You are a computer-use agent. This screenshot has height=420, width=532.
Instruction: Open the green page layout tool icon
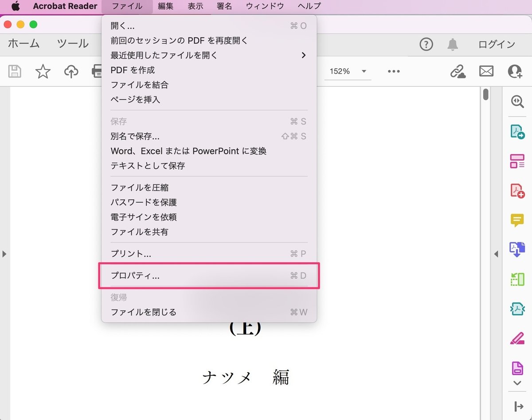pyautogui.click(x=517, y=279)
